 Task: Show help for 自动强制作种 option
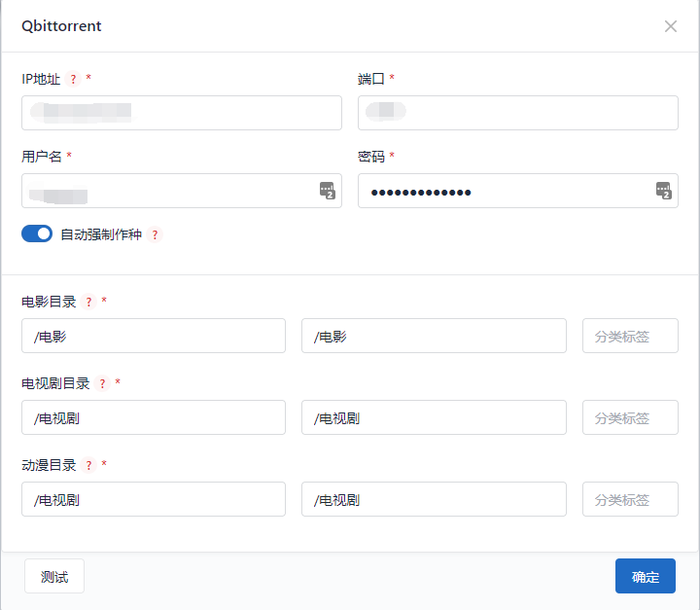[x=155, y=234]
